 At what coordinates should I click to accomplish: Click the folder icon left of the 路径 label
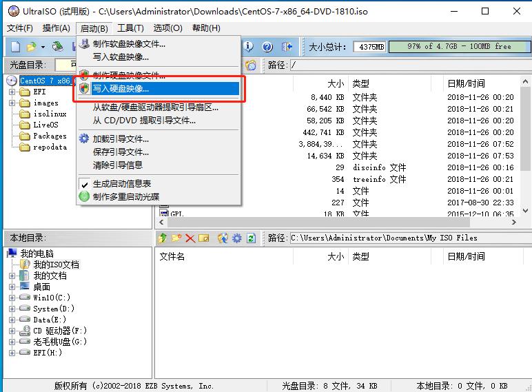pyautogui.click(x=251, y=65)
